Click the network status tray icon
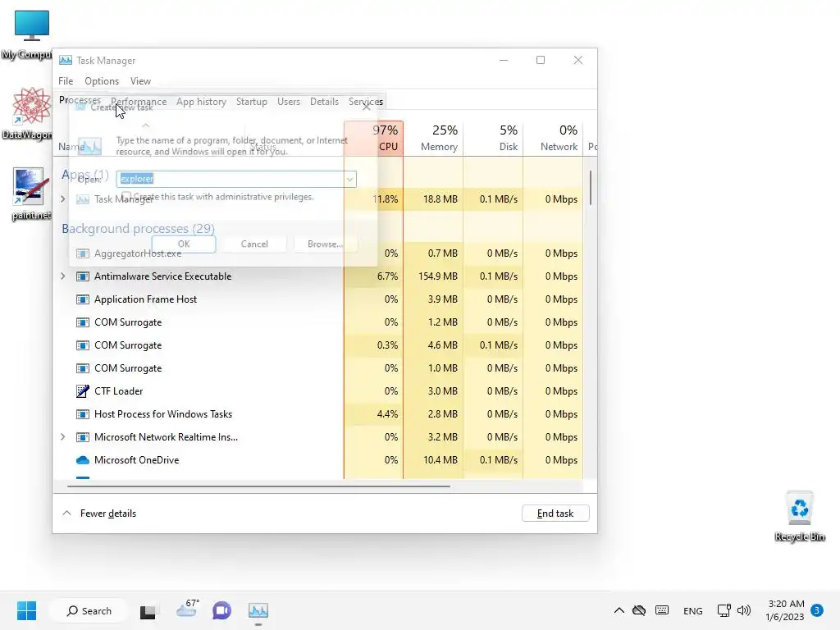The image size is (840, 630). pos(724,610)
